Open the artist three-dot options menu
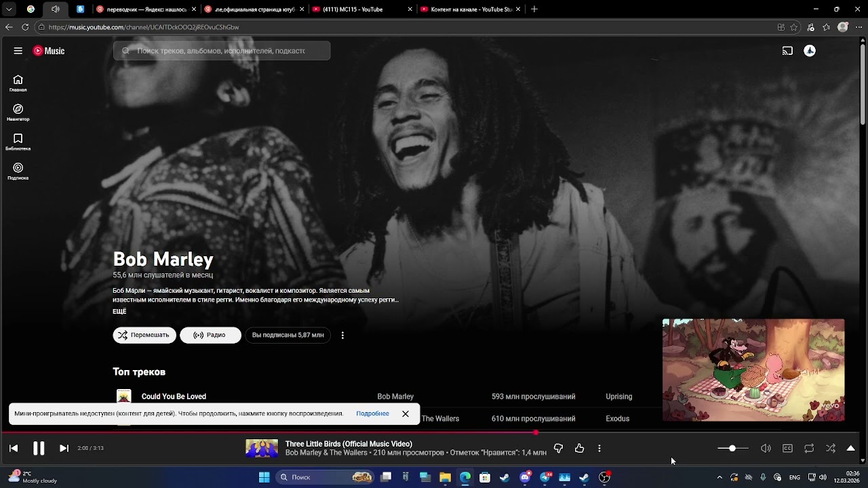This screenshot has height=488, width=868. [x=342, y=335]
